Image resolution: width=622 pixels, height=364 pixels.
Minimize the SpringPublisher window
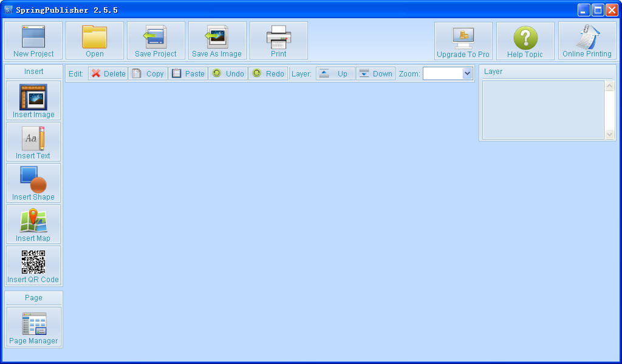pyautogui.click(x=584, y=10)
